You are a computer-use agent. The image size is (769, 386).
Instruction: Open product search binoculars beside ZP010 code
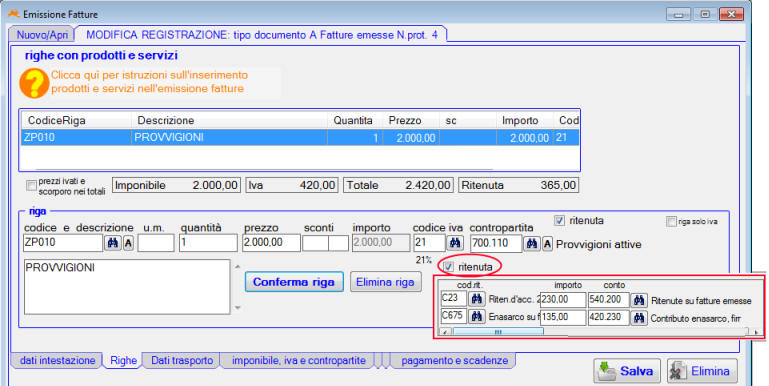(x=113, y=243)
